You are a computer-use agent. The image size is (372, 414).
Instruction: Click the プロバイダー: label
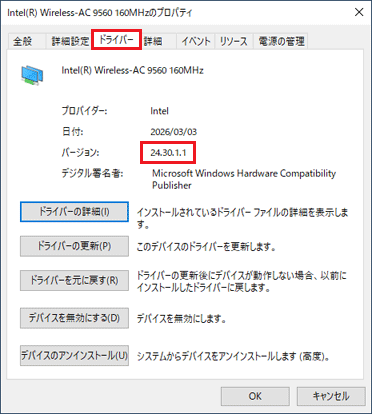tap(84, 111)
